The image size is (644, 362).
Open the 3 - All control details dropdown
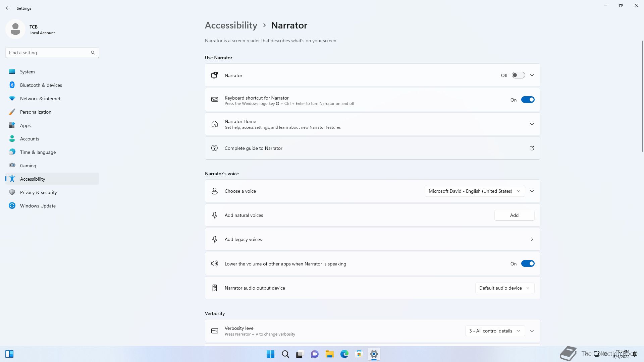click(495, 331)
